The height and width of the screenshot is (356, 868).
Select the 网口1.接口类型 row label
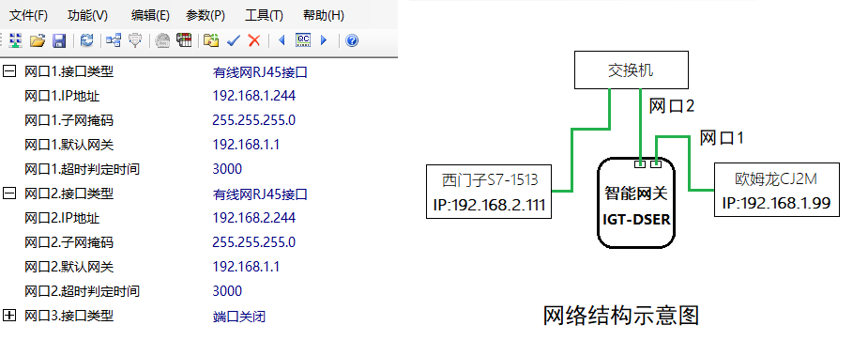coord(69,71)
